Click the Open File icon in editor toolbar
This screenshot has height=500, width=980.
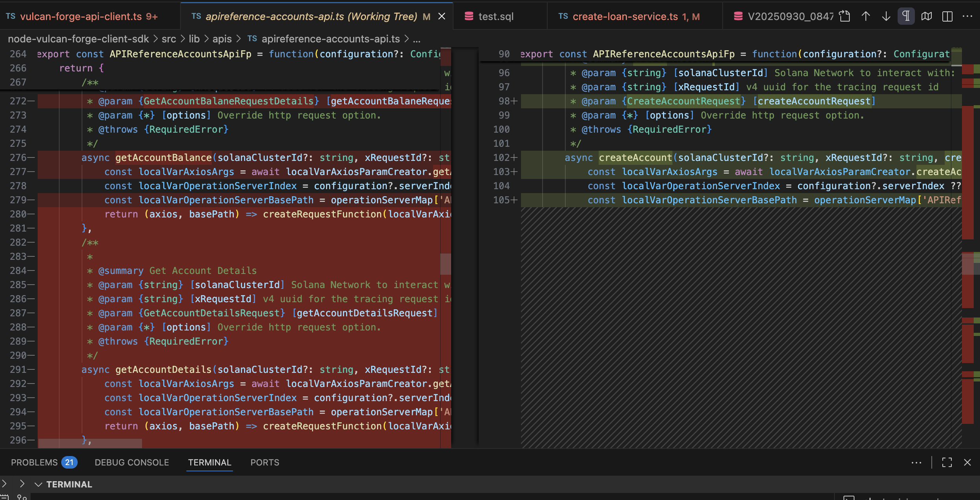pos(844,16)
